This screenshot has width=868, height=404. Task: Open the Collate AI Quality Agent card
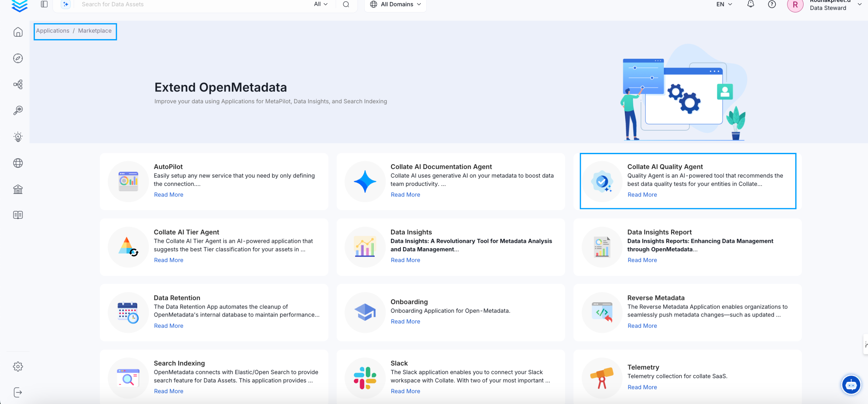click(x=687, y=181)
